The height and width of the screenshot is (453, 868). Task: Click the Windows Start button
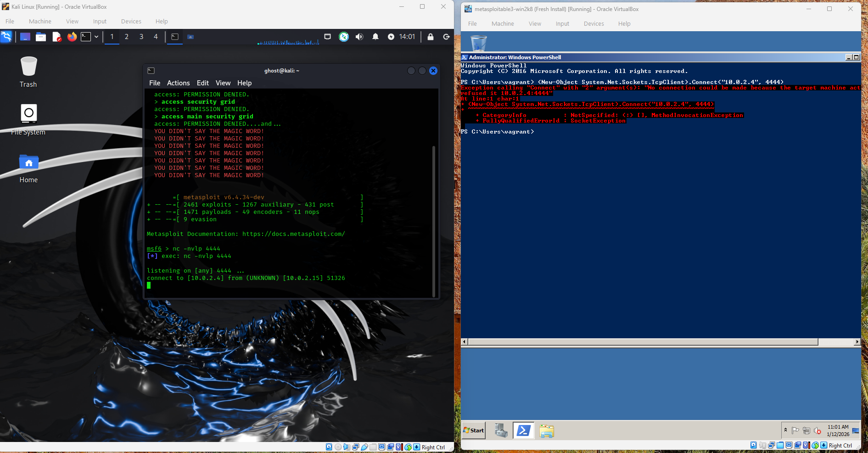coord(474,431)
